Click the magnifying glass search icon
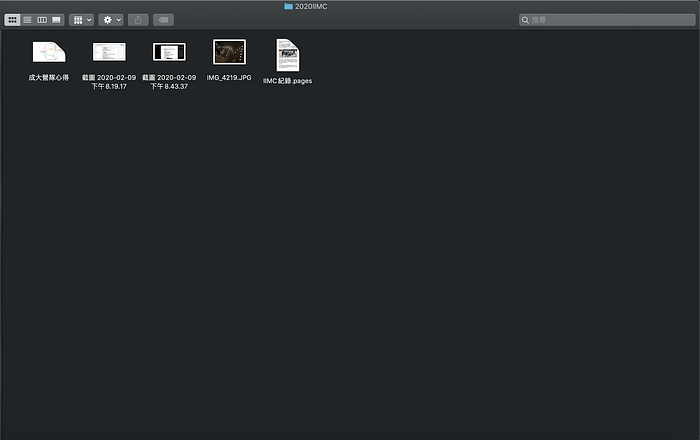This screenshot has height=440, width=700. (526, 20)
